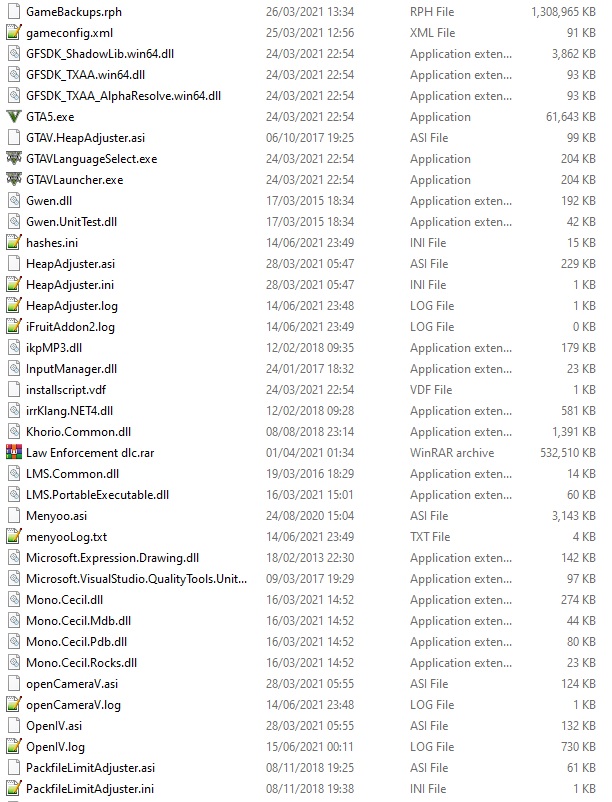Click the RPH File type label
The height and width of the screenshot is (802, 612).
432,12
